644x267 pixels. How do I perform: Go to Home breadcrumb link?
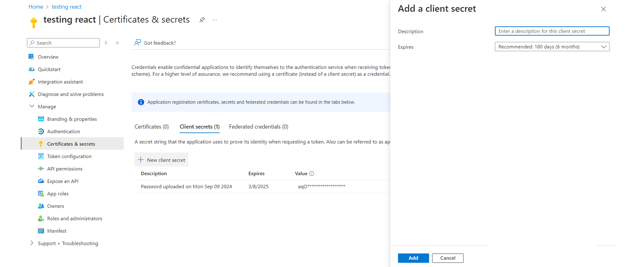click(36, 7)
